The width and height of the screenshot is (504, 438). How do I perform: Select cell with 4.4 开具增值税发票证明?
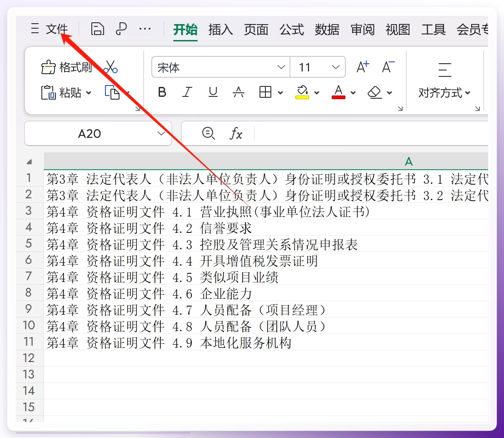tap(266, 260)
